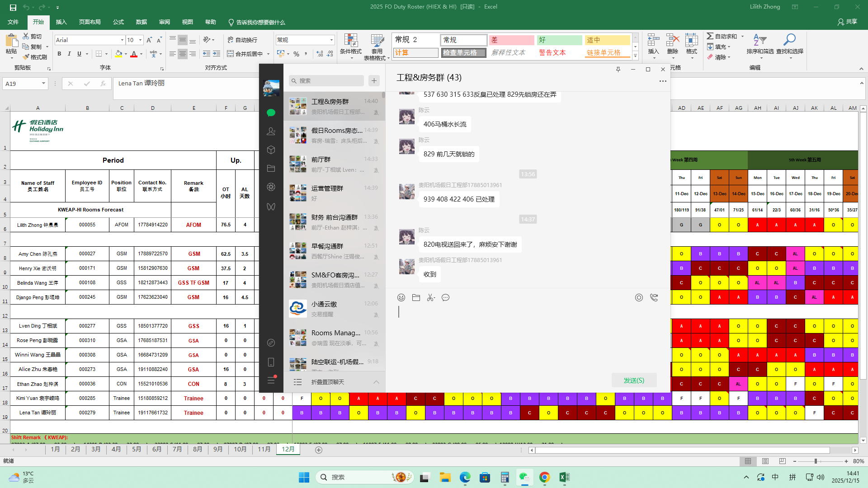Click the WeChat emoji sticker icon
This screenshot has width=868, height=488.
click(401, 297)
